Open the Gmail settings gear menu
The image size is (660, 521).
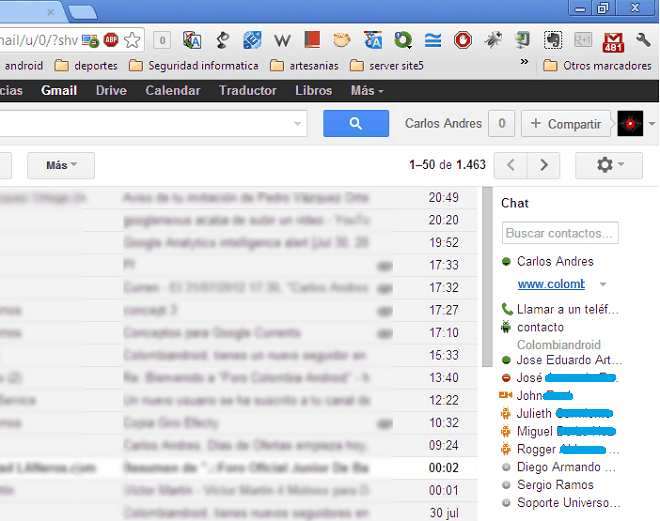pyautogui.click(x=609, y=165)
